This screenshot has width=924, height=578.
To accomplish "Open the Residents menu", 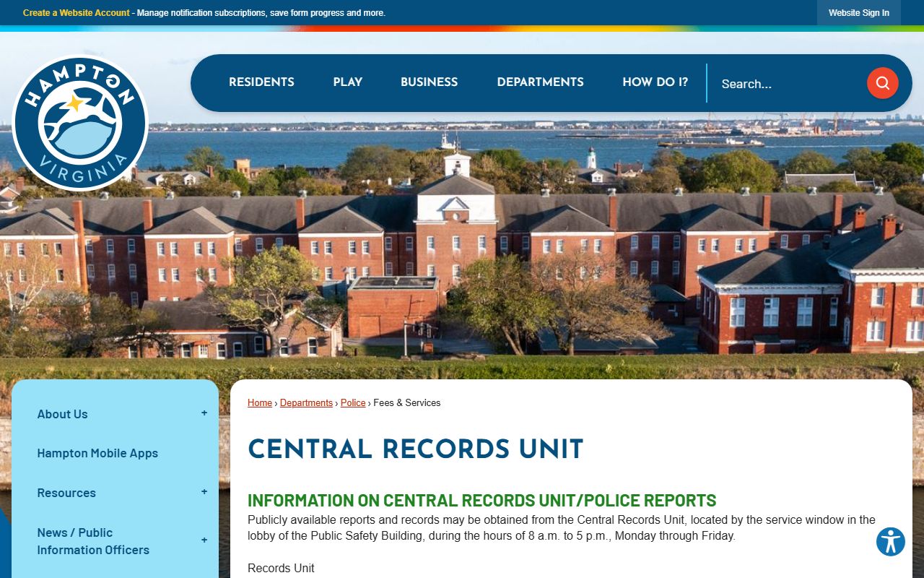I will tap(261, 82).
